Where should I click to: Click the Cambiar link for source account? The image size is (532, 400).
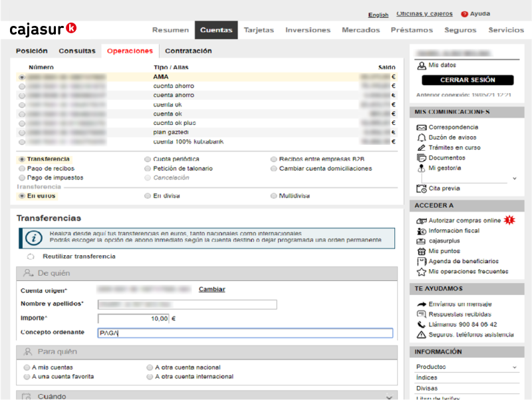[x=211, y=290]
